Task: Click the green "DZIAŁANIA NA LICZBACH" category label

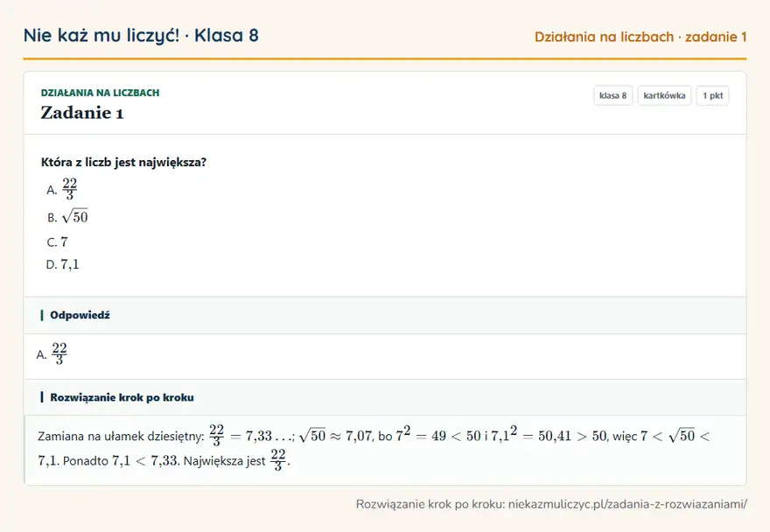Action: pos(100,93)
